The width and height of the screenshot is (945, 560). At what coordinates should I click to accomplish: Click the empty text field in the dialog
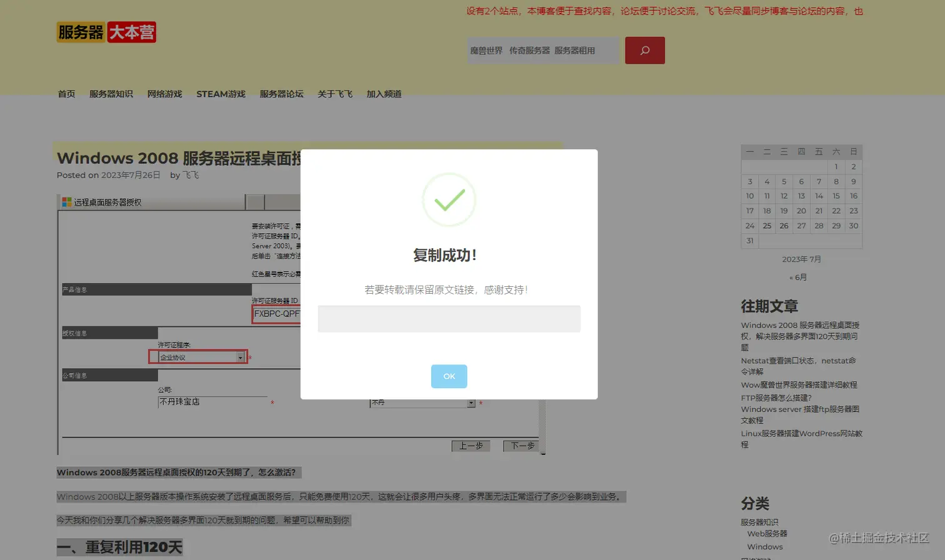coord(449,319)
